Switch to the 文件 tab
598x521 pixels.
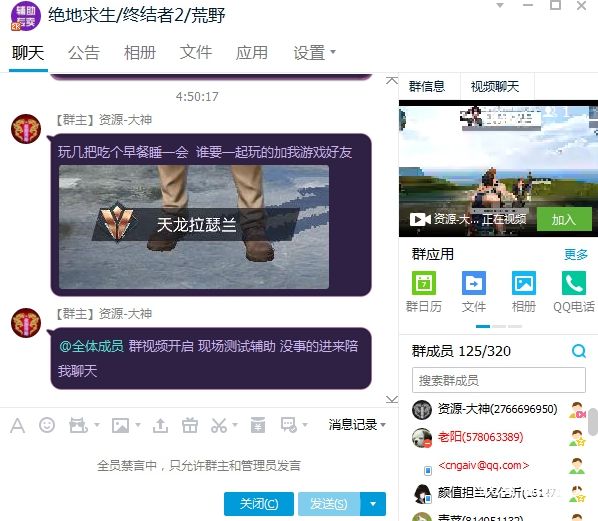pos(196,53)
